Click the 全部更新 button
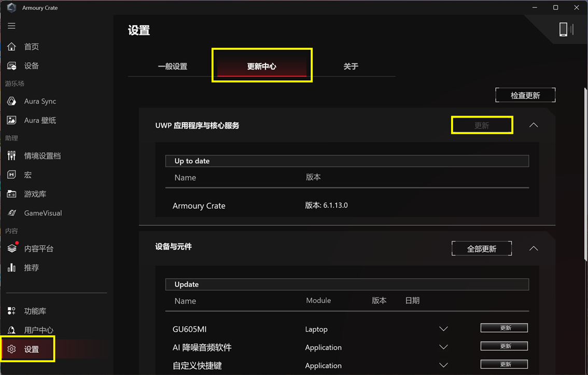The width and height of the screenshot is (588, 375). pos(482,249)
